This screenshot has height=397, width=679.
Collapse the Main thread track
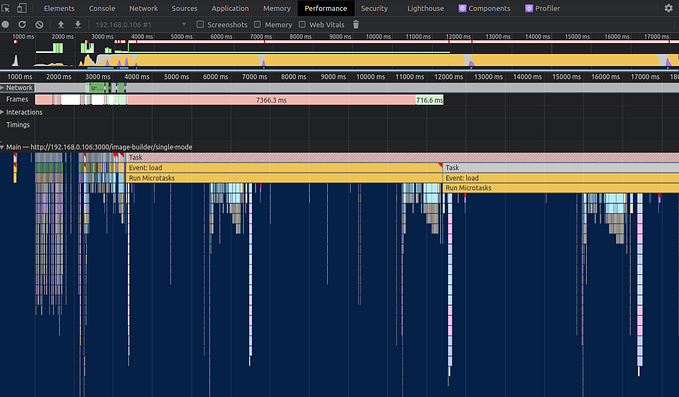click(x=2, y=147)
